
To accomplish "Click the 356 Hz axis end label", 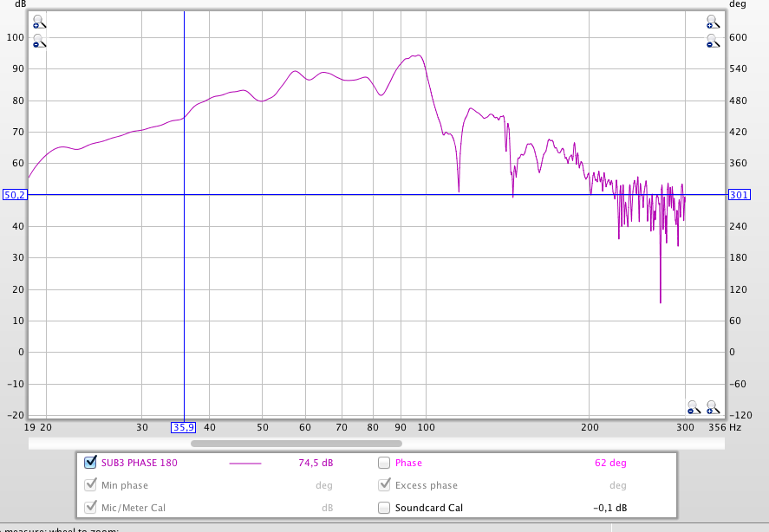I will coord(717,427).
